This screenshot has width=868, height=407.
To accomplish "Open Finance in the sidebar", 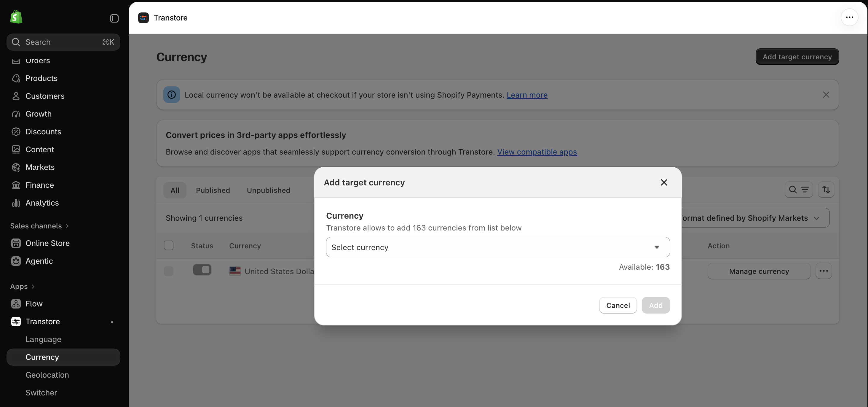I will [39, 185].
